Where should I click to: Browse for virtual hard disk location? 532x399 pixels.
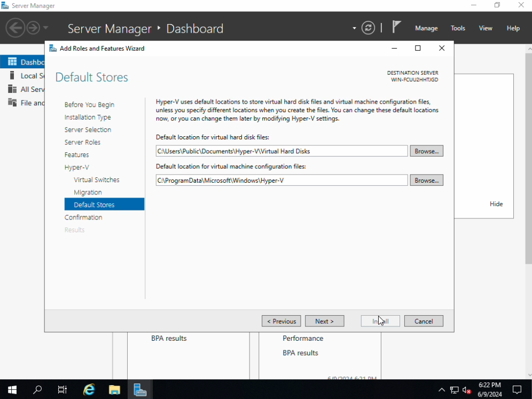tap(426, 151)
